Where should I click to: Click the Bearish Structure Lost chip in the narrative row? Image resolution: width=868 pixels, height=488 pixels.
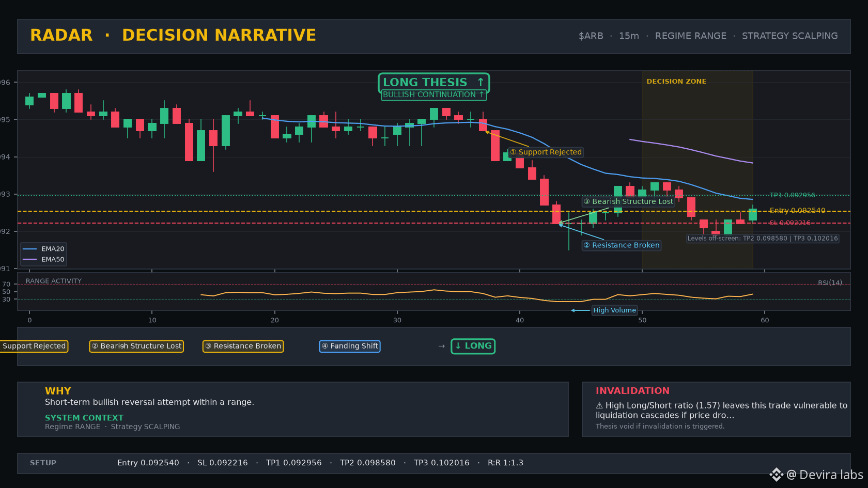tap(136, 346)
